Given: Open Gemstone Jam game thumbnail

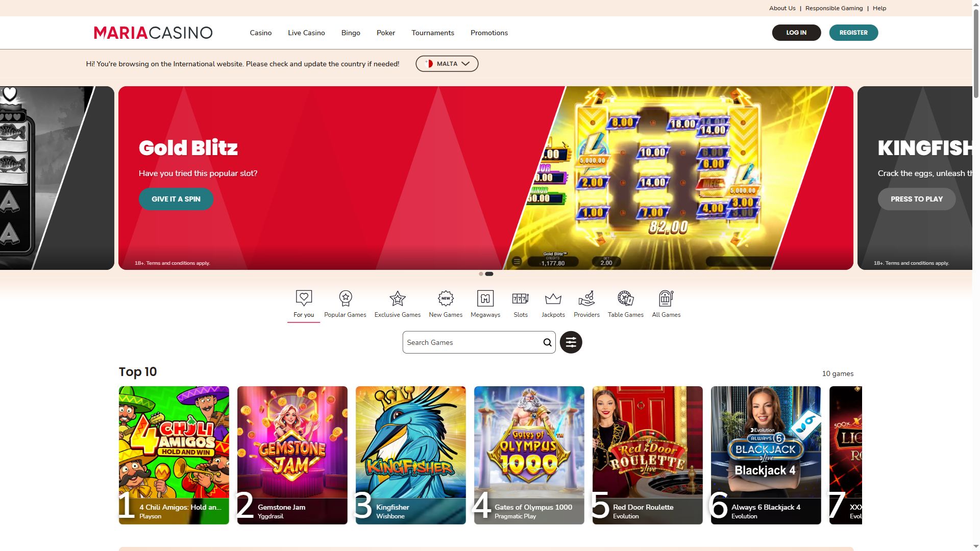Looking at the screenshot, I should 292,455.
